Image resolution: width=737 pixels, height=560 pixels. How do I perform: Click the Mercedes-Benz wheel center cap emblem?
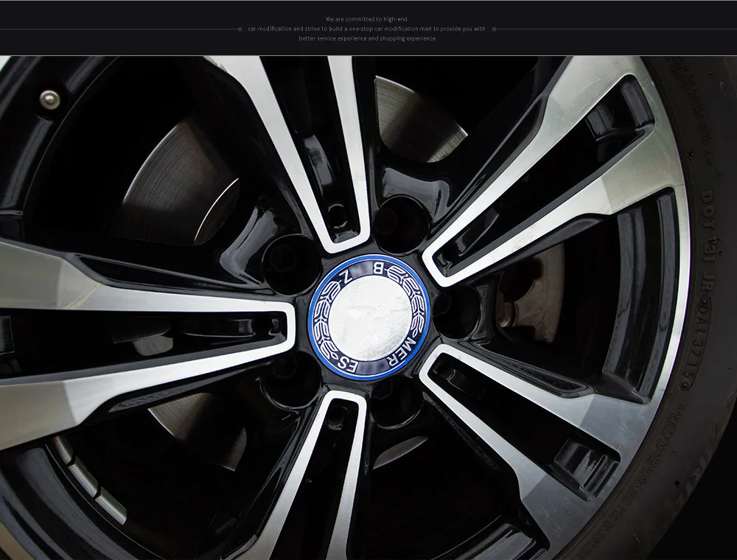(369, 318)
